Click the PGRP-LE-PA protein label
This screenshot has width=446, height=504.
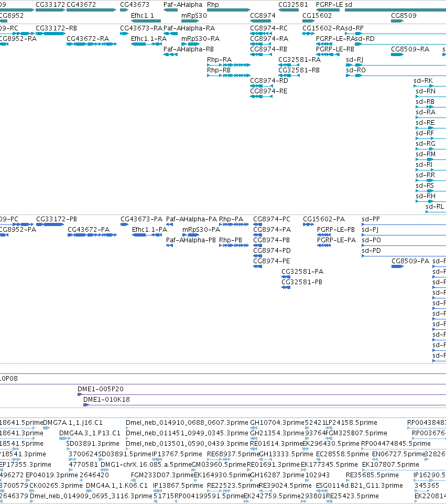pos(336,240)
